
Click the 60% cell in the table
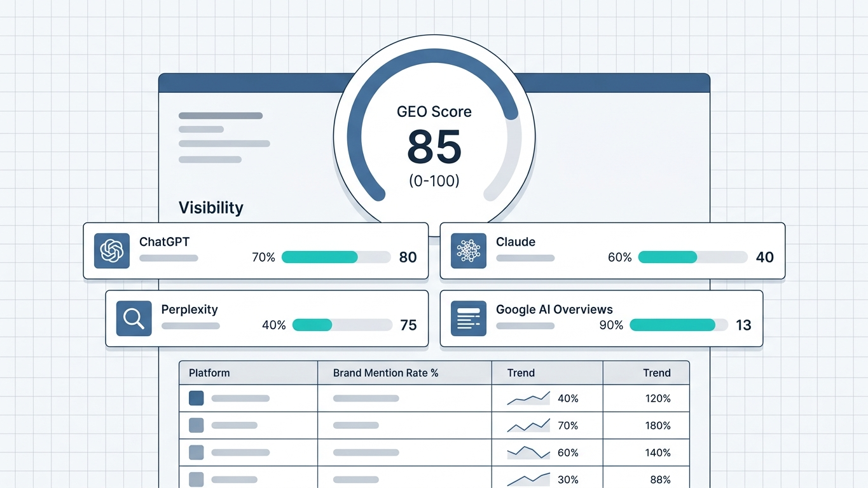click(568, 452)
